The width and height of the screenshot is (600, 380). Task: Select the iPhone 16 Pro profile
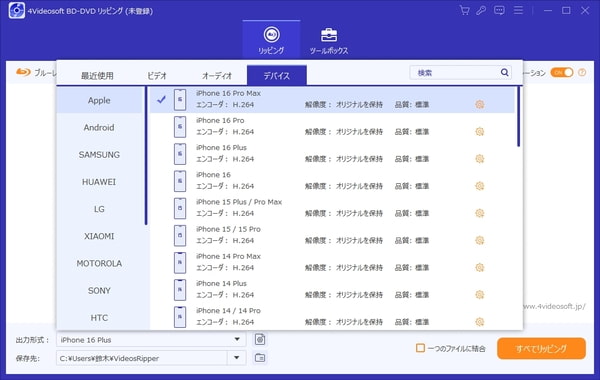pos(332,126)
